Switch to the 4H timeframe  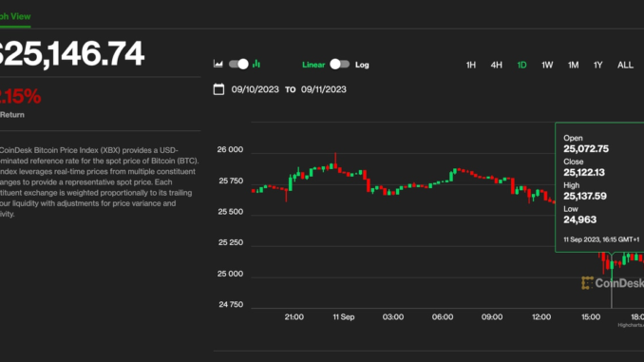pyautogui.click(x=496, y=65)
